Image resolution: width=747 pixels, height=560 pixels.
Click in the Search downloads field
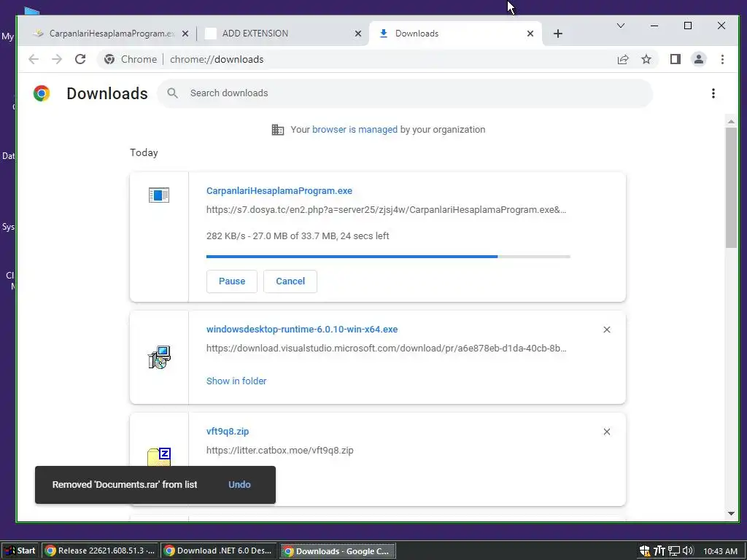(x=405, y=93)
